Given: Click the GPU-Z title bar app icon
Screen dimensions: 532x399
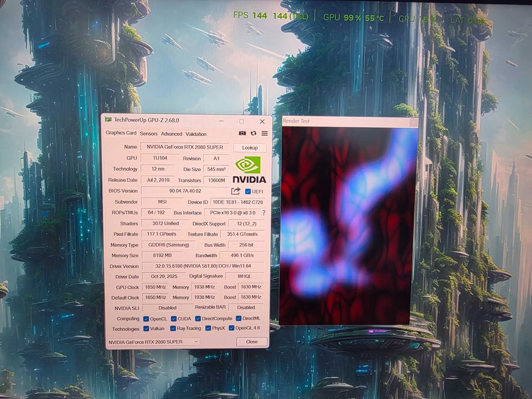Looking at the screenshot, I should (108, 120).
